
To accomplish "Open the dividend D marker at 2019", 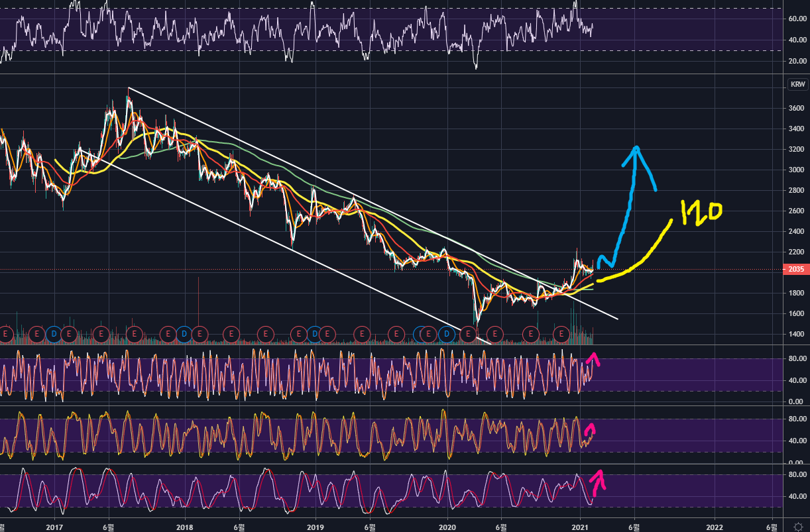I will (x=314, y=333).
